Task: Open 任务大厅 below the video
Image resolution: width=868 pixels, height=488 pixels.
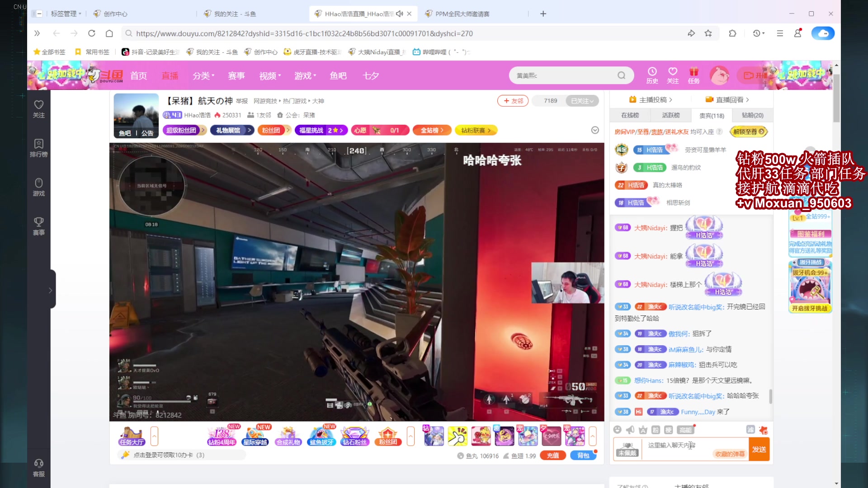Action: pos(132,436)
